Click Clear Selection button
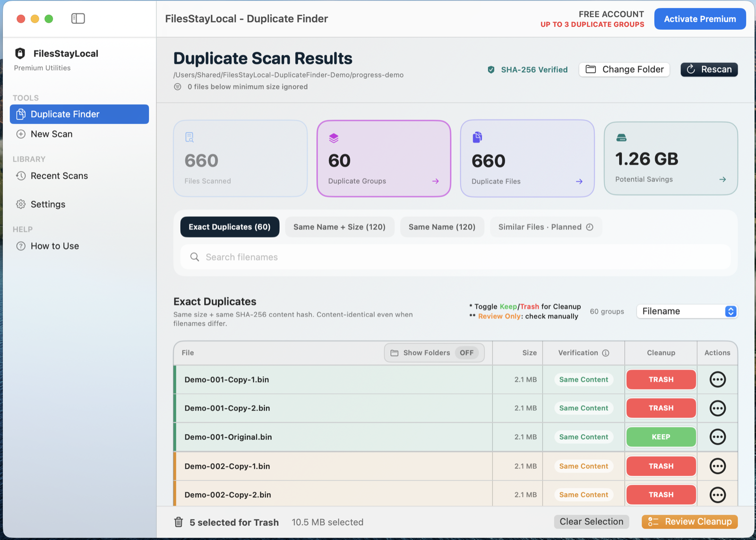756x540 pixels. click(591, 522)
